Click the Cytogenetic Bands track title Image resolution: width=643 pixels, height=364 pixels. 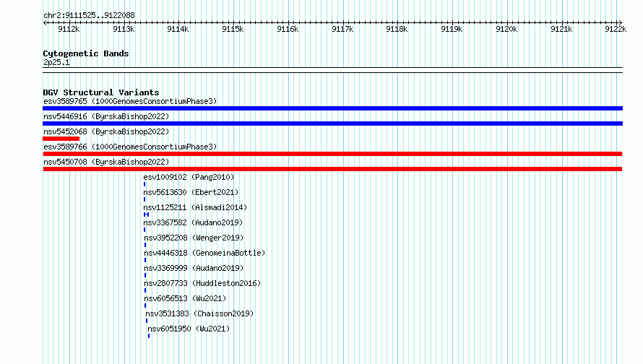click(86, 53)
